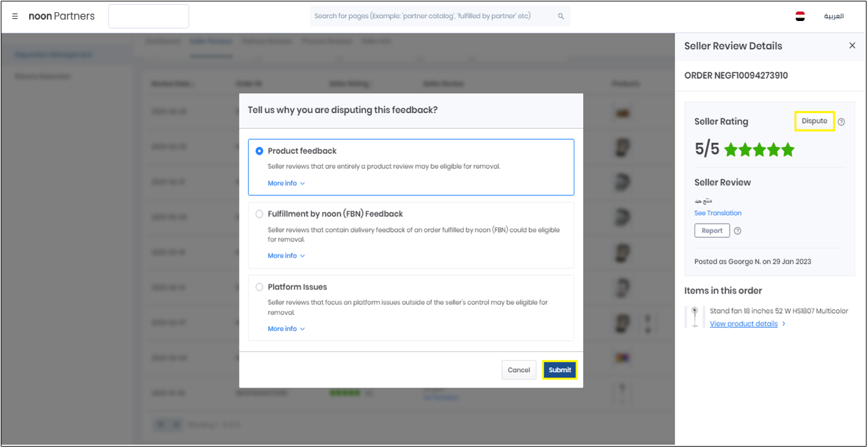Click the noon Partners logo
868x448 pixels.
click(62, 16)
